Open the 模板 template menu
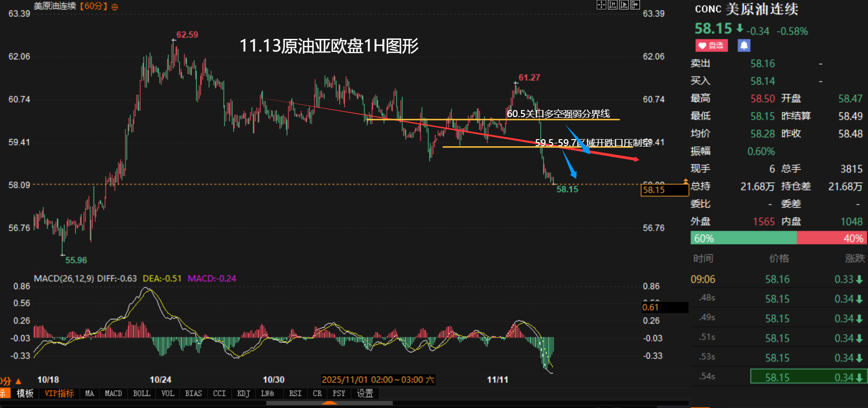This screenshot has height=408, width=868. tap(25, 393)
